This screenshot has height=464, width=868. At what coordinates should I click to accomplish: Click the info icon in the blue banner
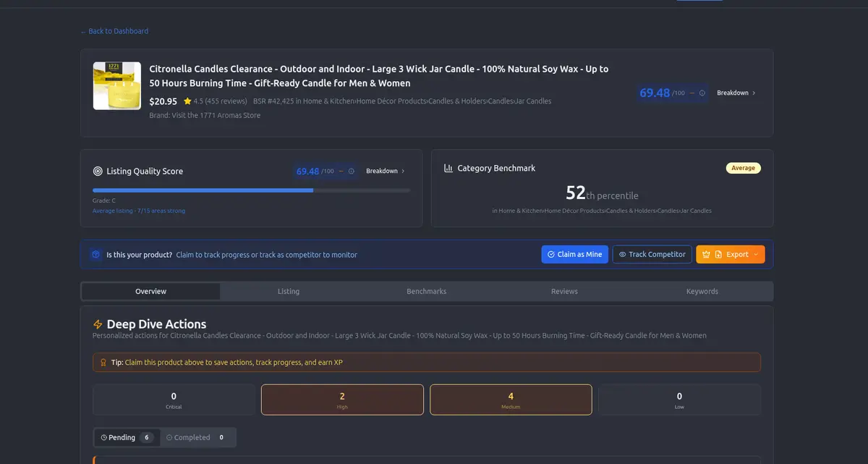pyautogui.click(x=95, y=254)
